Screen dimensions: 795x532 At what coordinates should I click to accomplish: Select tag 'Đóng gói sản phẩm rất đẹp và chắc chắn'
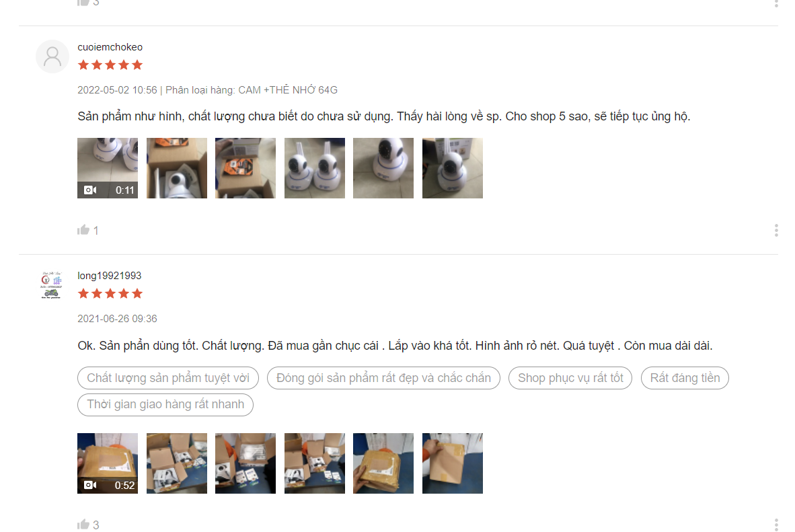point(383,378)
